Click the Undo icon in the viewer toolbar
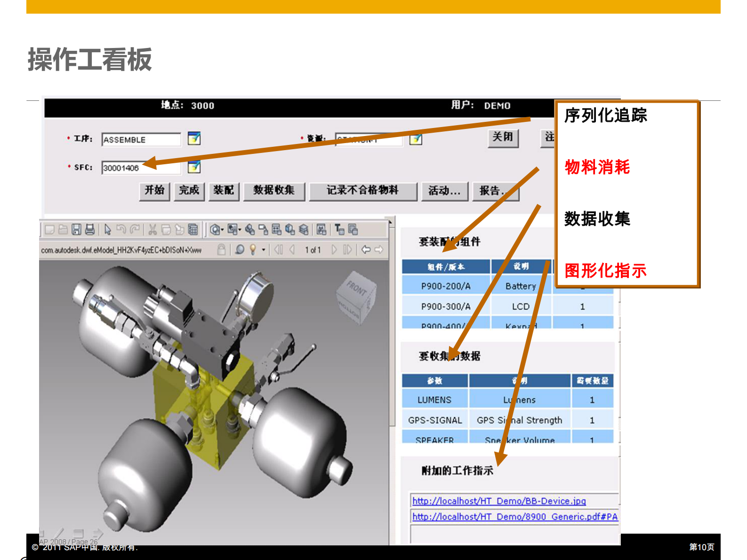Screen dimensions: 747x560 pos(121,229)
